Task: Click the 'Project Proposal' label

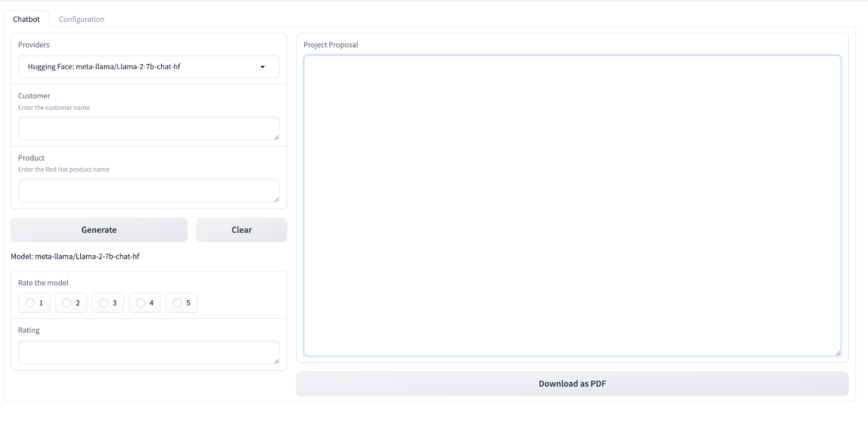Action: (x=331, y=45)
